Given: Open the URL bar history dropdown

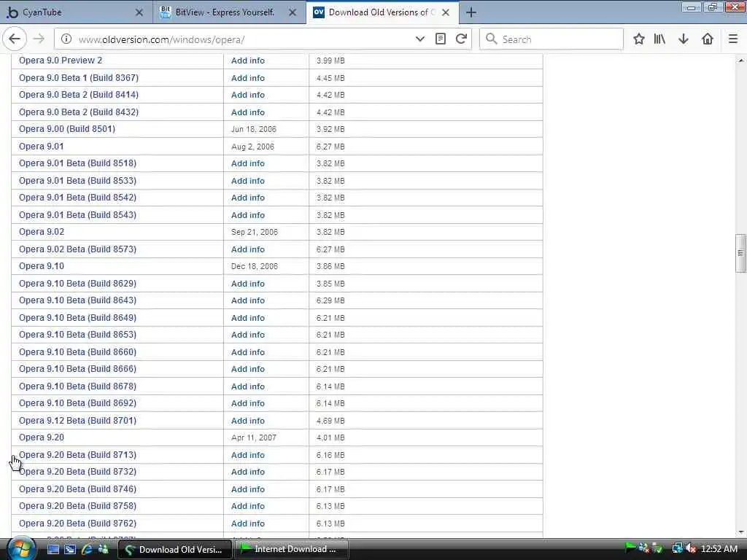Looking at the screenshot, I should [x=419, y=39].
